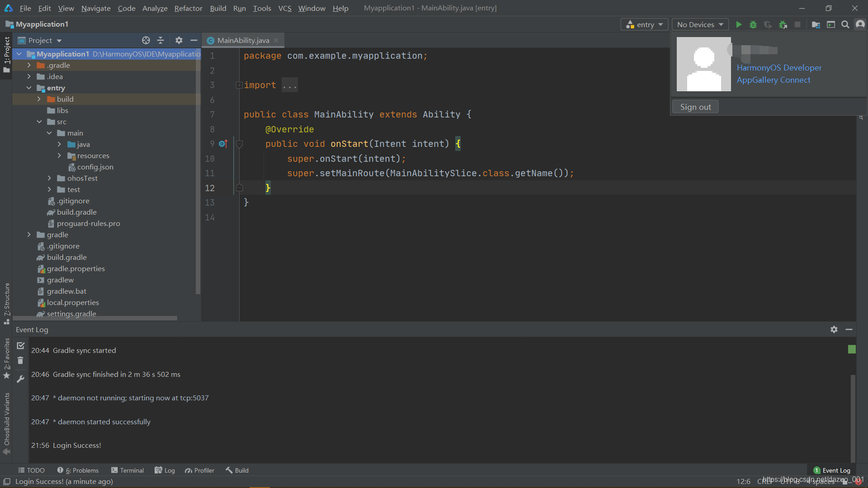The image size is (868, 488).
Task: Click the AppGallery Connect link
Action: click(774, 80)
